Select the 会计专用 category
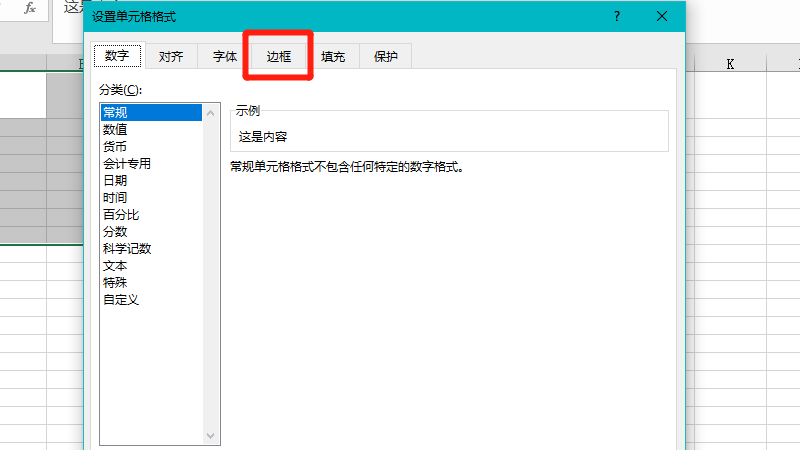This screenshot has height=450, width=800. [x=127, y=163]
